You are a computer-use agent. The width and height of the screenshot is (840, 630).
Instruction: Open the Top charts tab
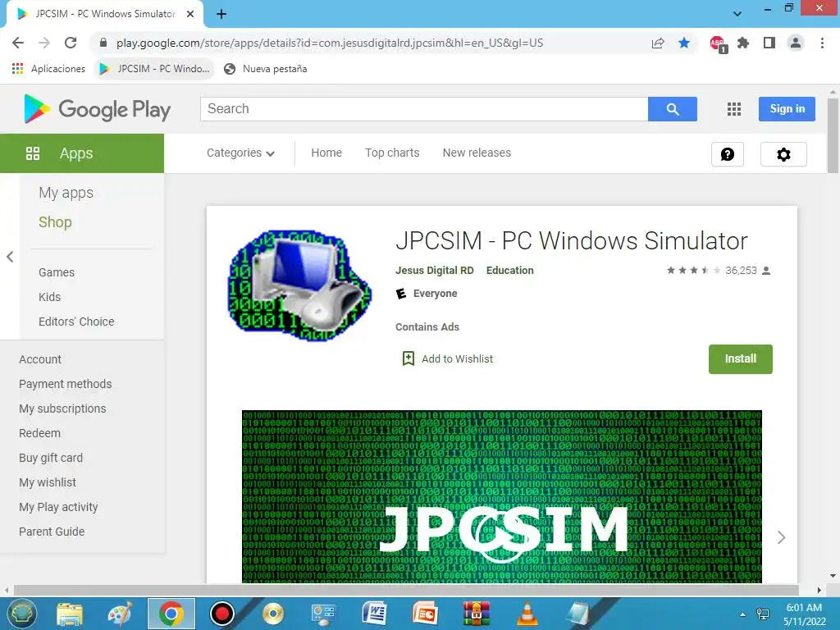(392, 153)
